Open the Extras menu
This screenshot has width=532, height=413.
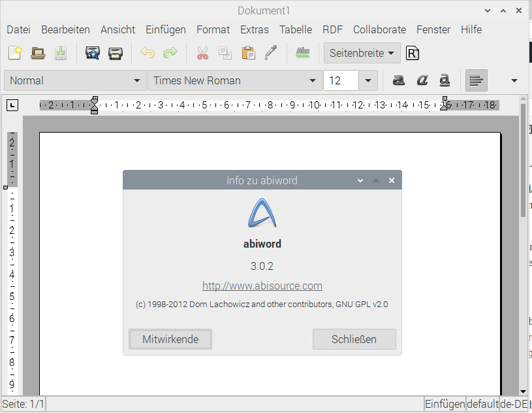(x=255, y=29)
